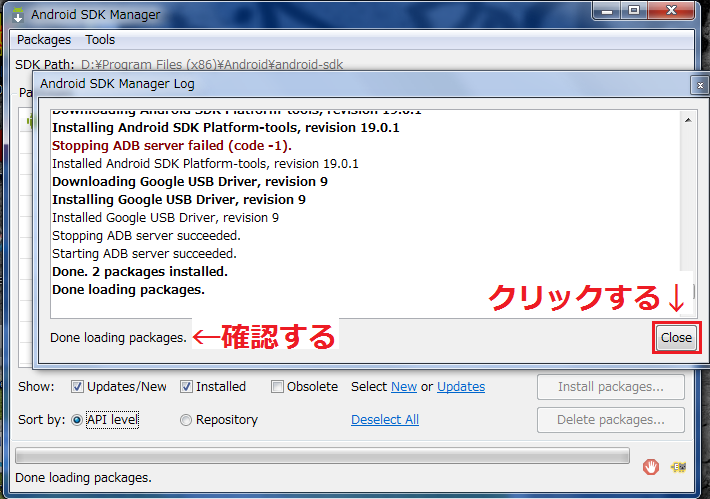The image size is (710, 499).
Task: Click the Deselect All link
Action: coord(385,420)
